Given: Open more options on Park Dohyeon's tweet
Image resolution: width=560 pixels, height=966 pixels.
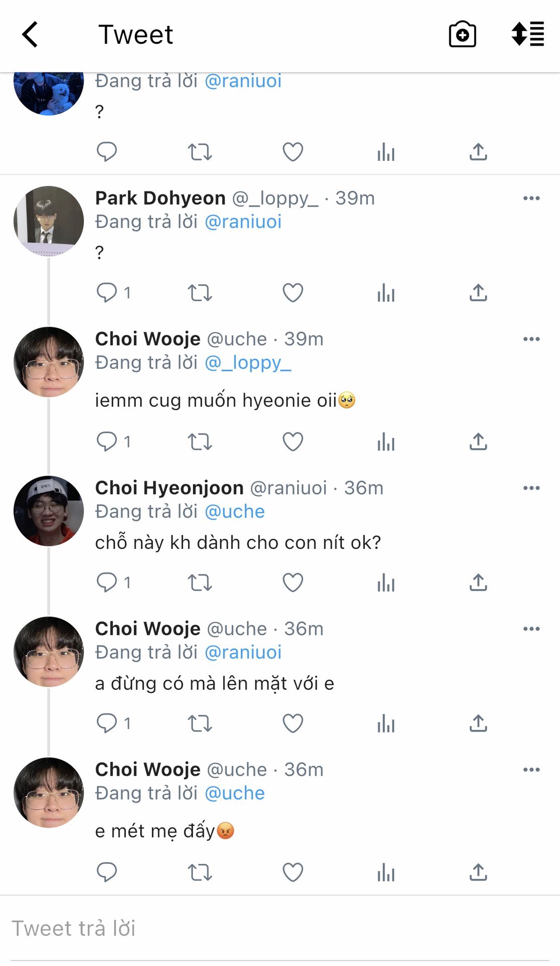Looking at the screenshot, I should (x=531, y=198).
